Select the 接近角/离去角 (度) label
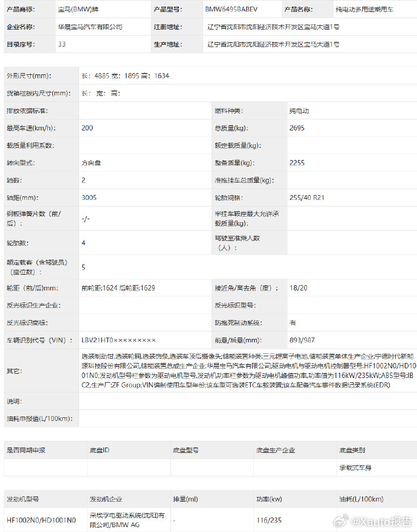417x532 pixels. click(x=246, y=288)
